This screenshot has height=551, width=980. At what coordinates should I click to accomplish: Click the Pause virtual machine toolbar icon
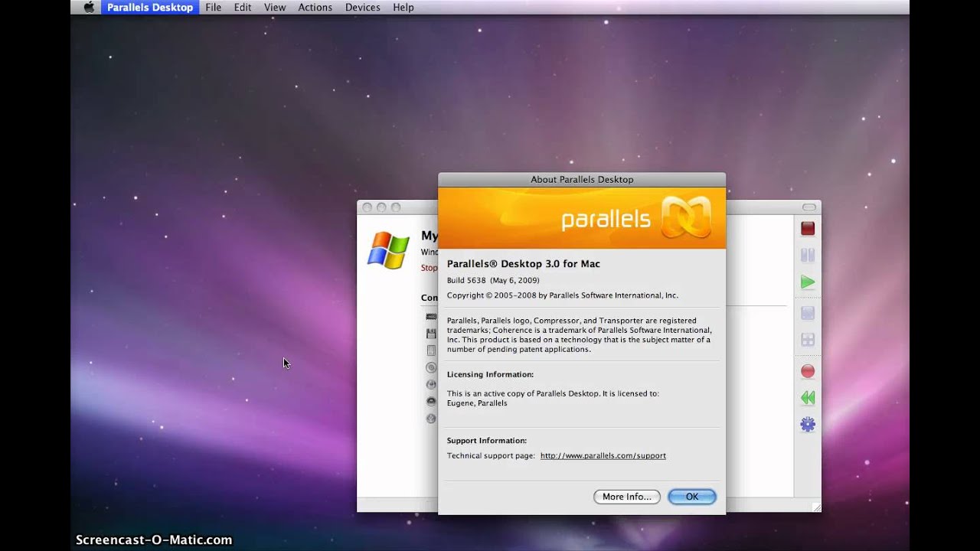click(x=808, y=255)
